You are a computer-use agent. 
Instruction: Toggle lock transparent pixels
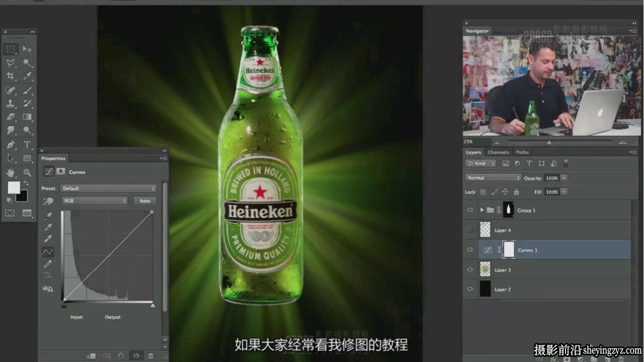pyautogui.click(x=483, y=192)
